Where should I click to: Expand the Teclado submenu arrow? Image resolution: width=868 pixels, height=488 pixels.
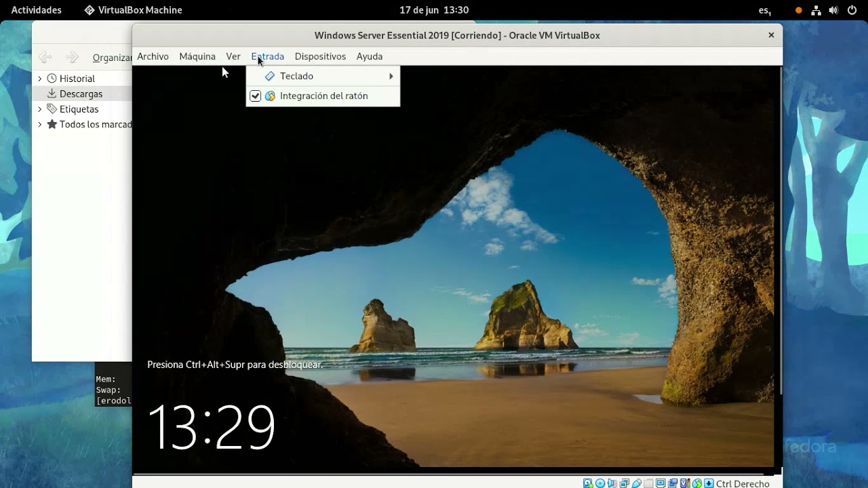pos(391,77)
